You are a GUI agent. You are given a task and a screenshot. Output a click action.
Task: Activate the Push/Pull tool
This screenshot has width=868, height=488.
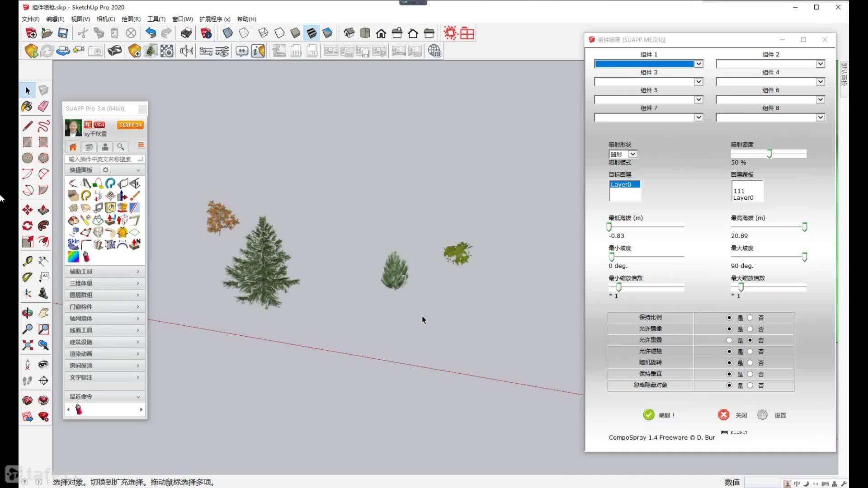(43, 210)
